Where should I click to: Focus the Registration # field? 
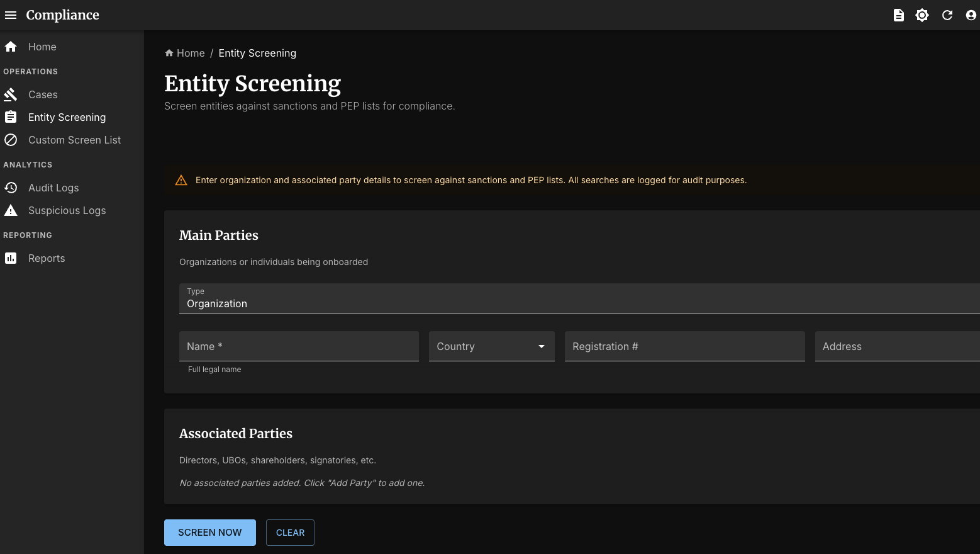coord(685,346)
